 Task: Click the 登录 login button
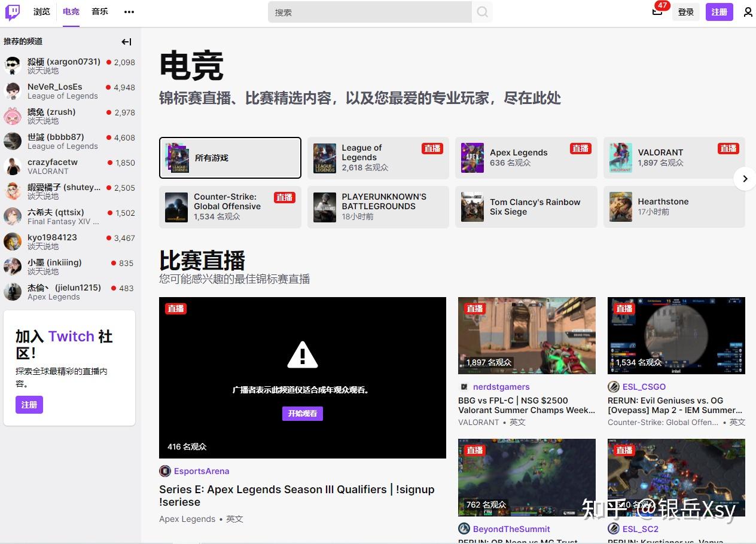(686, 12)
